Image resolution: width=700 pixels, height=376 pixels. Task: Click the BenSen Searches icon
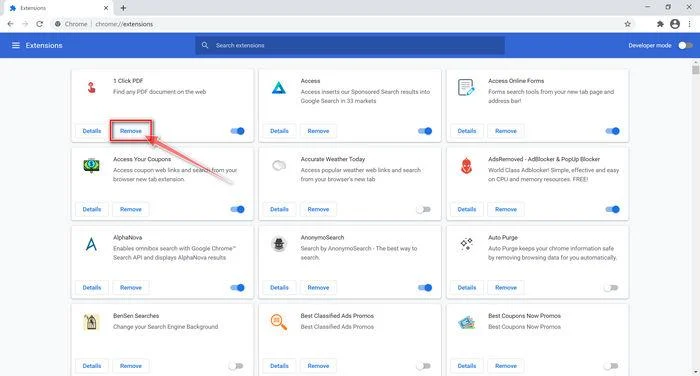(91, 322)
